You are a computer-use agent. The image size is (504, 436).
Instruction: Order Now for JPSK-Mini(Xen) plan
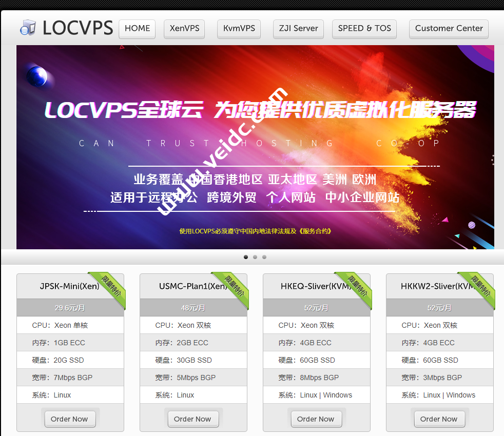tap(70, 419)
